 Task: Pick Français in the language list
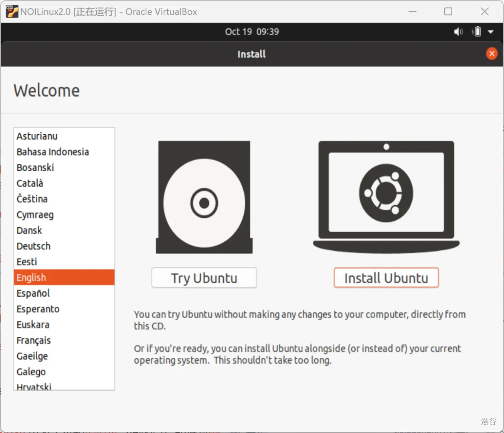pos(34,340)
